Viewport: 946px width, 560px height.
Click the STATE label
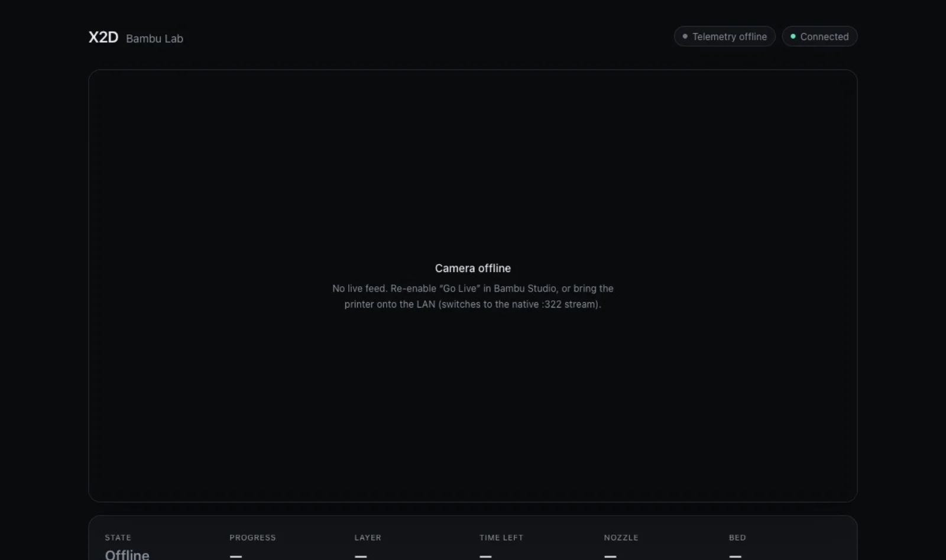118,538
